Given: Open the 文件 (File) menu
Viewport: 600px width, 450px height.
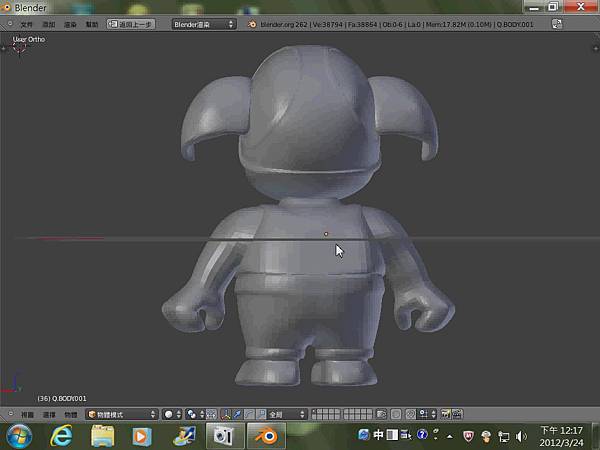Looking at the screenshot, I should (27, 23).
